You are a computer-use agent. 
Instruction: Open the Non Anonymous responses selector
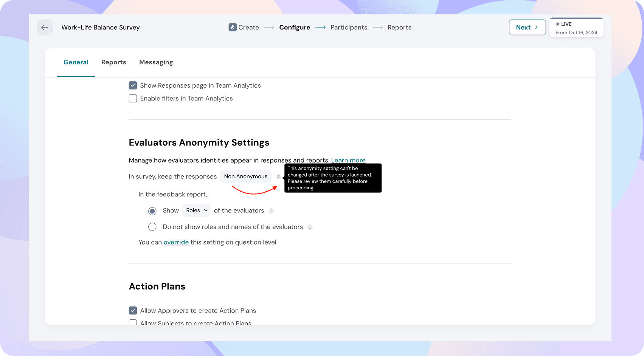245,176
